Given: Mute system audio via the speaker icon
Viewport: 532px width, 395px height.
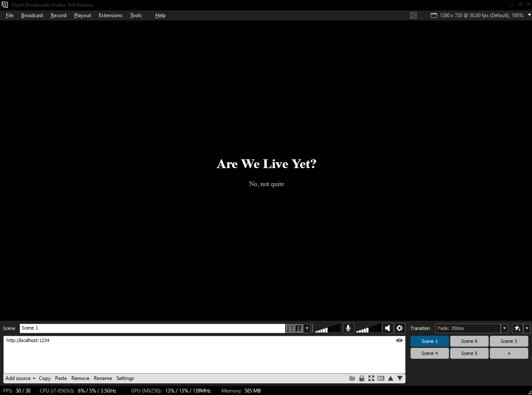Looking at the screenshot, I should 388,328.
